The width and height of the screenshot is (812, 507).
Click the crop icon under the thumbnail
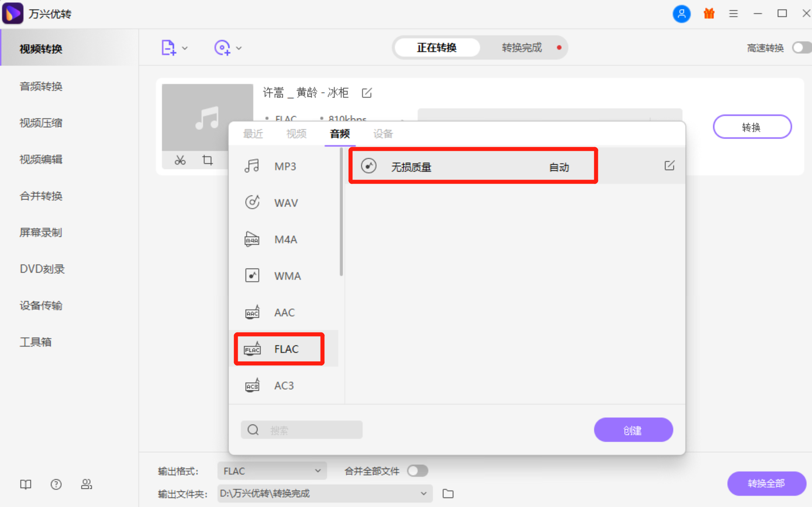tap(207, 160)
